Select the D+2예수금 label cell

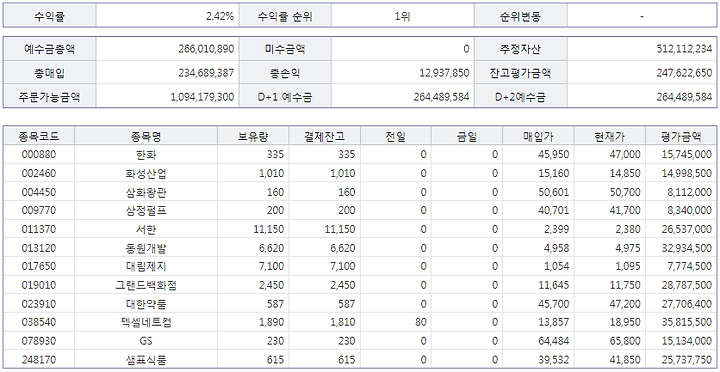pyautogui.click(x=520, y=97)
